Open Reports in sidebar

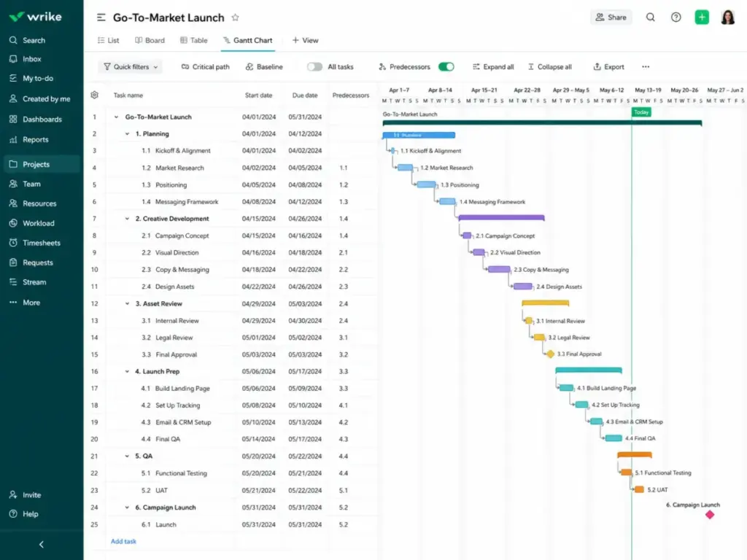point(29,139)
